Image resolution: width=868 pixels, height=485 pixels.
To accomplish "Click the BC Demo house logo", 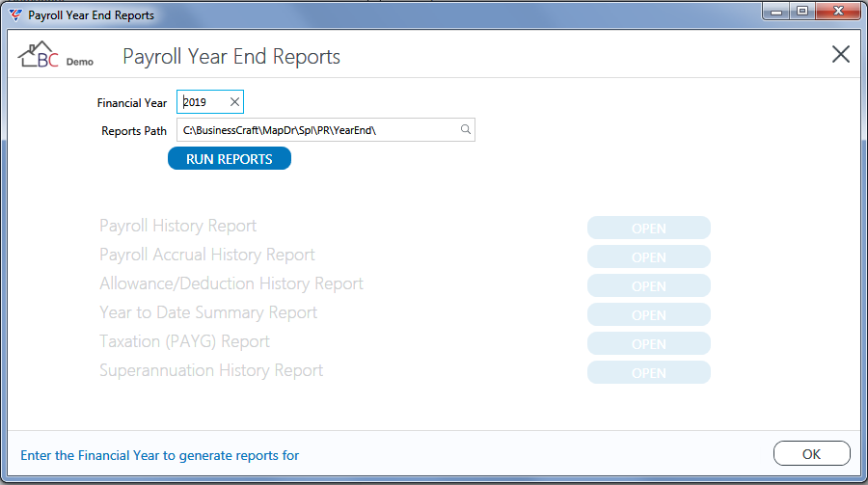I will (x=55, y=55).
